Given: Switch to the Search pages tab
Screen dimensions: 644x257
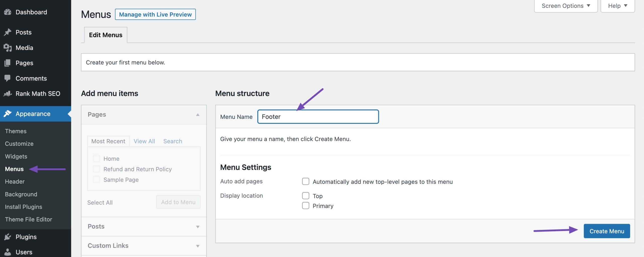Looking at the screenshot, I should 173,141.
